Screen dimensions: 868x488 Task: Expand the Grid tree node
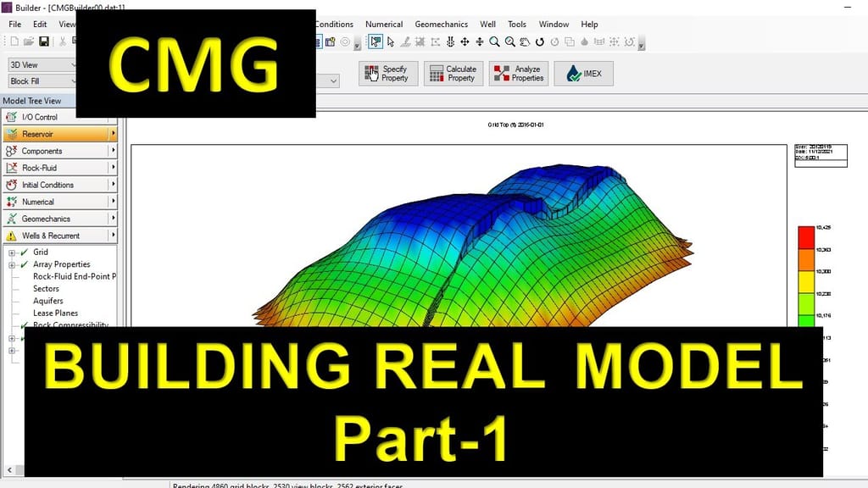point(12,252)
